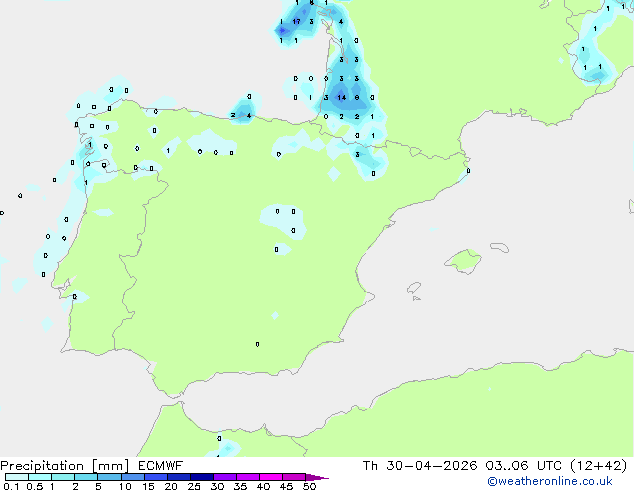Click the 17 mm value over Biscay

pyautogui.click(x=296, y=21)
